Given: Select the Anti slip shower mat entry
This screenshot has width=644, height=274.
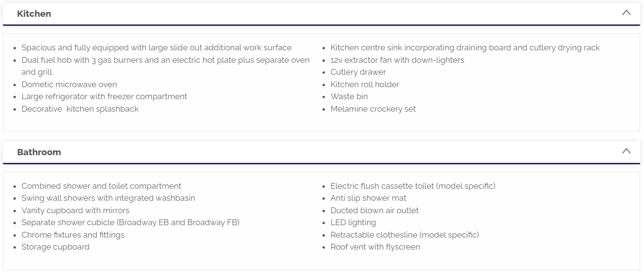Looking at the screenshot, I should (x=368, y=198).
